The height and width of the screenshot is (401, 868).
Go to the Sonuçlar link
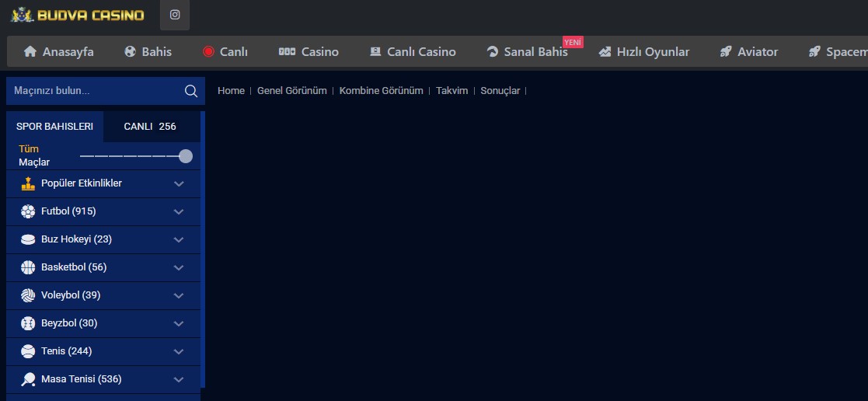point(500,91)
